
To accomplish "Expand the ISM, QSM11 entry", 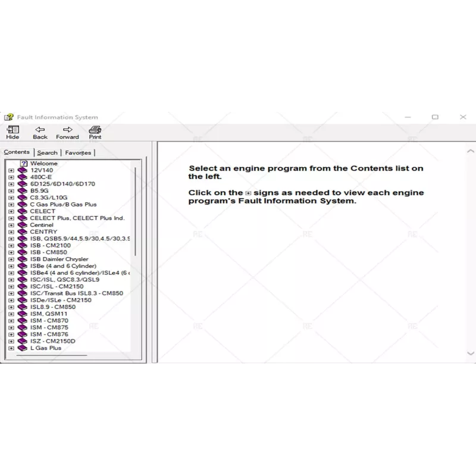I will (x=11, y=314).
